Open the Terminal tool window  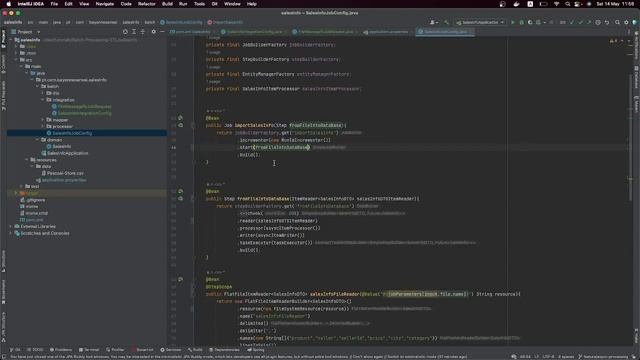pyautogui.click(x=89, y=350)
